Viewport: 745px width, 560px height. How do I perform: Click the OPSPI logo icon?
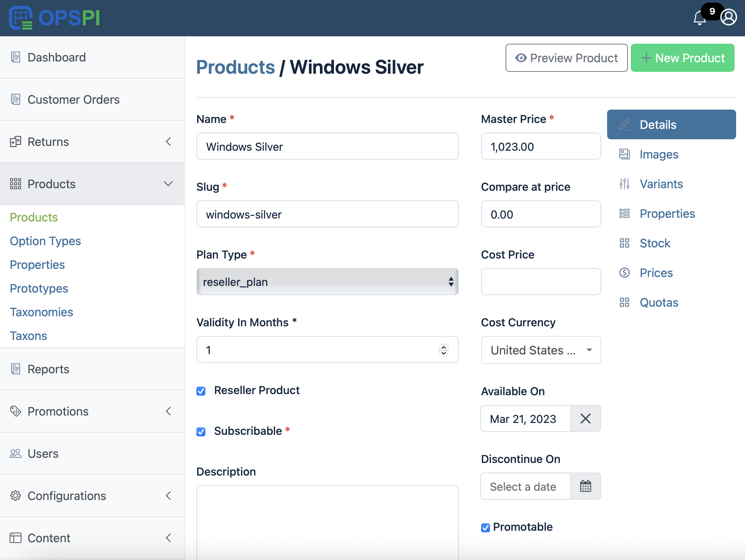21,18
